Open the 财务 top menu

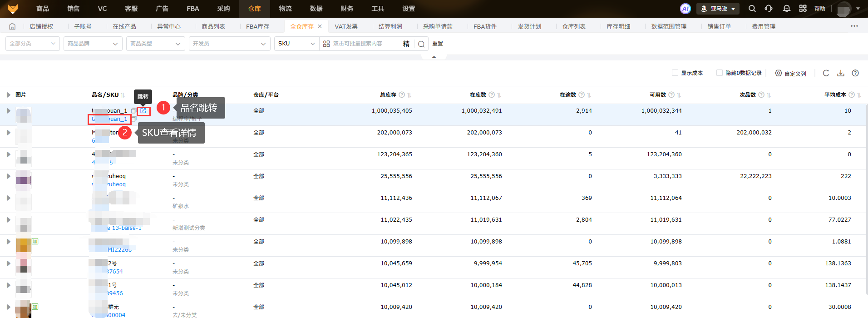(x=347, y=9)
